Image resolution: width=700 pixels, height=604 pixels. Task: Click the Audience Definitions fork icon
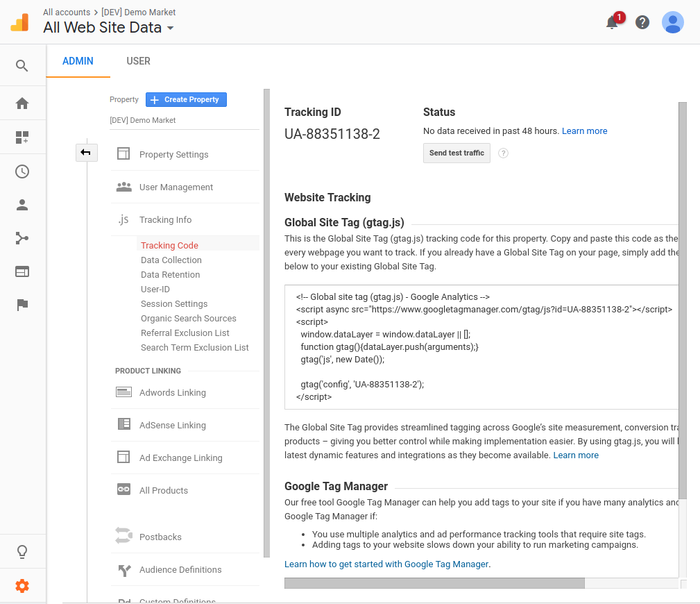tap(125, 570)
